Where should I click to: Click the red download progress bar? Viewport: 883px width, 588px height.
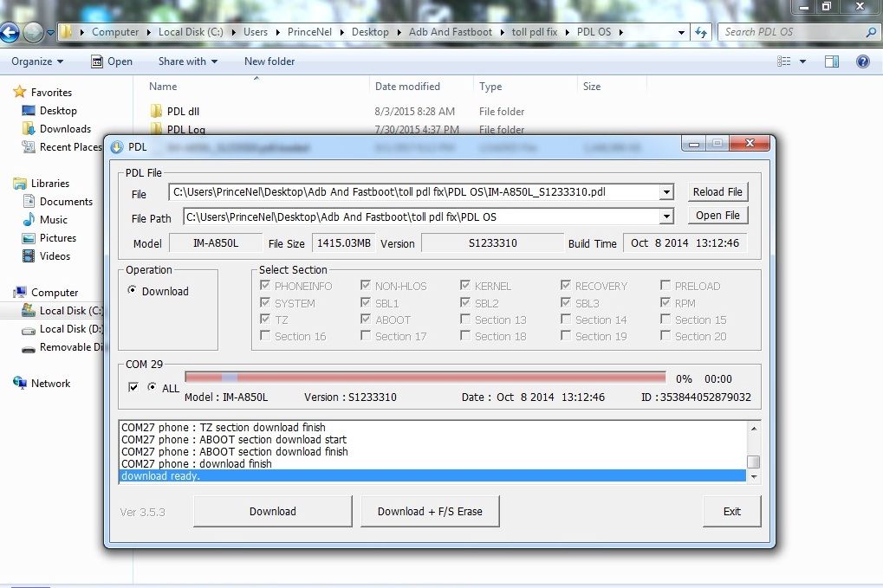pos(425,378)
